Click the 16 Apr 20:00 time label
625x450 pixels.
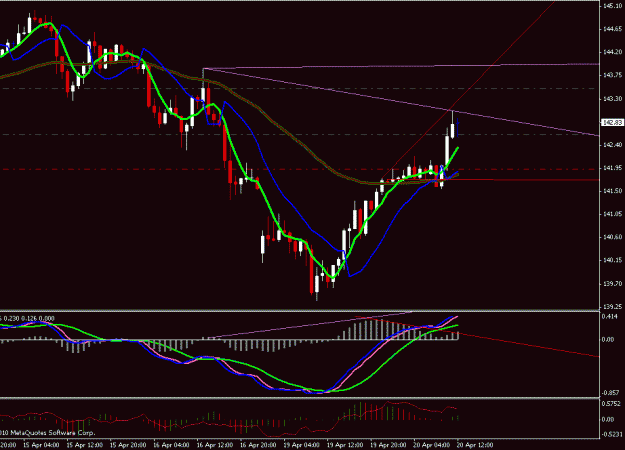(x=258, y=445)
